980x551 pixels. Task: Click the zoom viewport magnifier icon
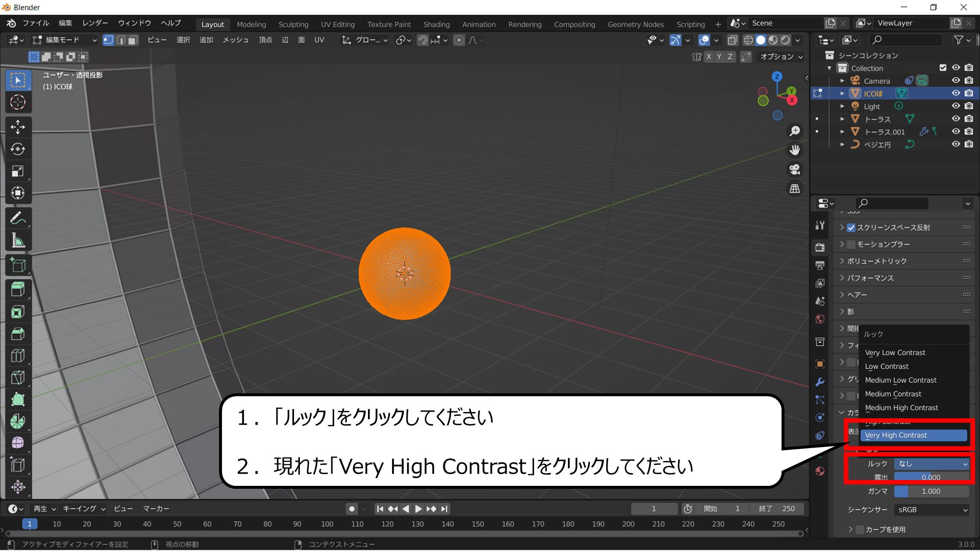[794, 131]
